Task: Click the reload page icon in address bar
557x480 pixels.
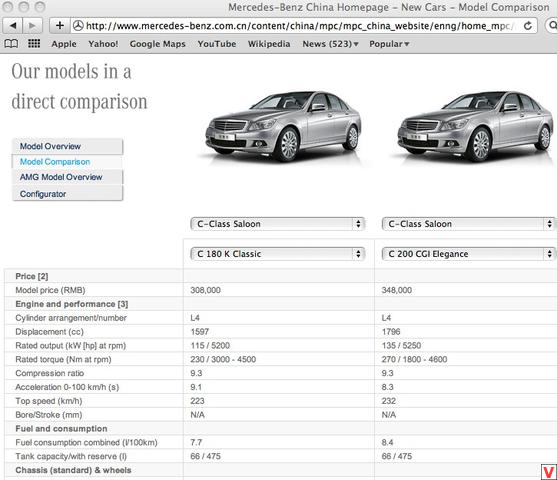Action: pyautogui.click(x=528, y=26)
